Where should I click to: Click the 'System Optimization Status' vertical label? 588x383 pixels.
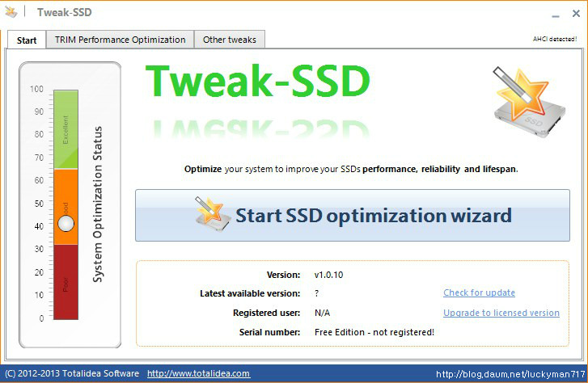[x=97, y=204]
